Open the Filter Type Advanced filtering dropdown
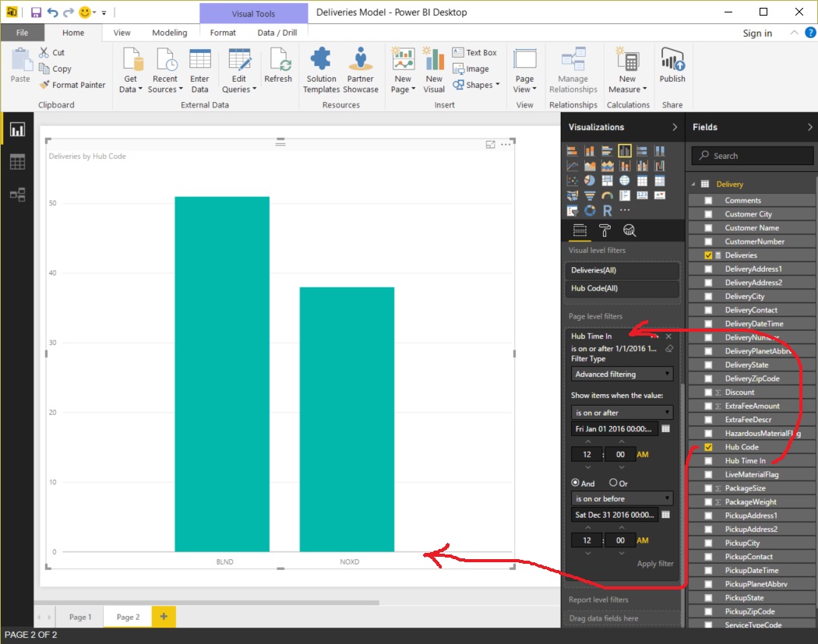The height and width of the screenshot is (644, 818). [622, 374]
